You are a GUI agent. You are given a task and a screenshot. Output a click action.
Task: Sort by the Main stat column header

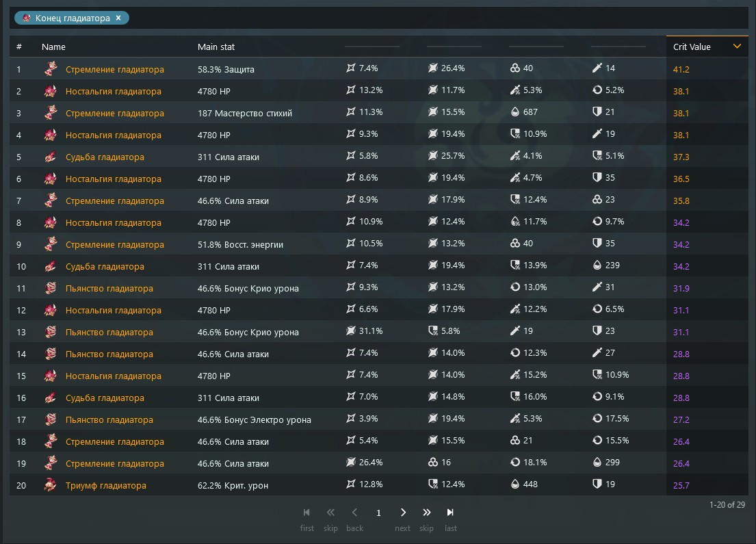(216, 47)
